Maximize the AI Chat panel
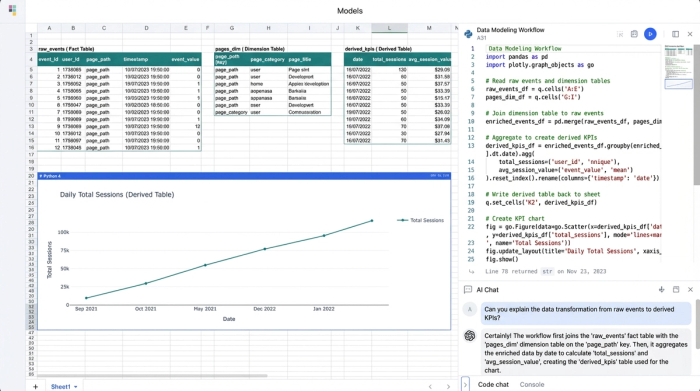This screenshot has height=391, width=700. [x=676, y=290]
